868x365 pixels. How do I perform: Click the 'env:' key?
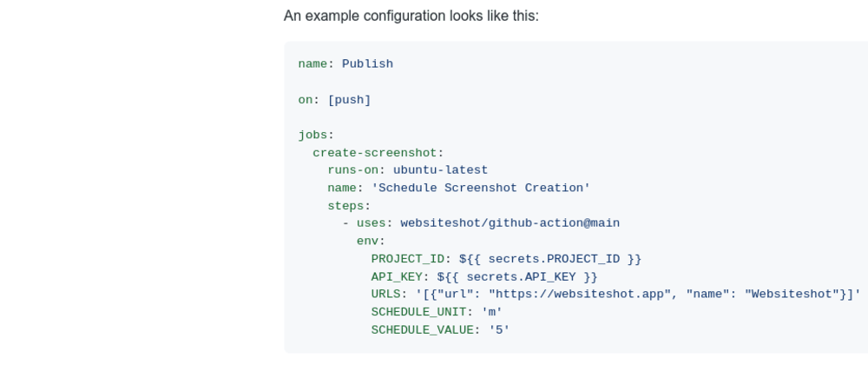pos(371,241)
